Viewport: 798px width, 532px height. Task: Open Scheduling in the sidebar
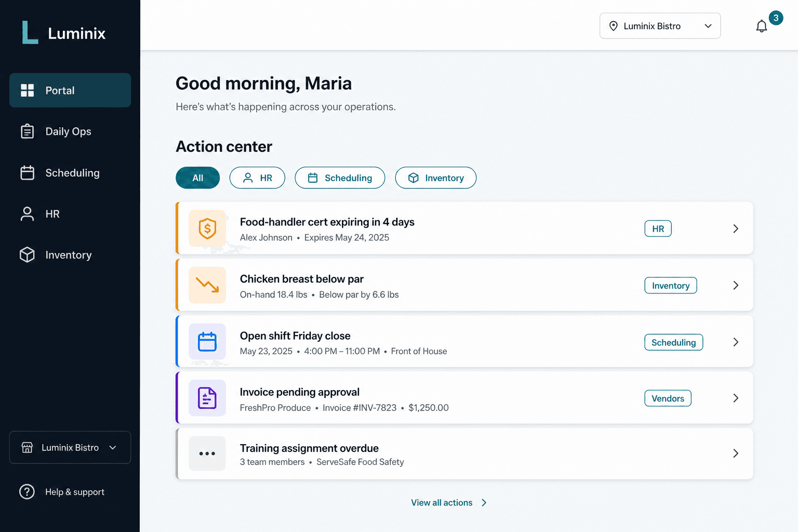(x=70, y=172)
